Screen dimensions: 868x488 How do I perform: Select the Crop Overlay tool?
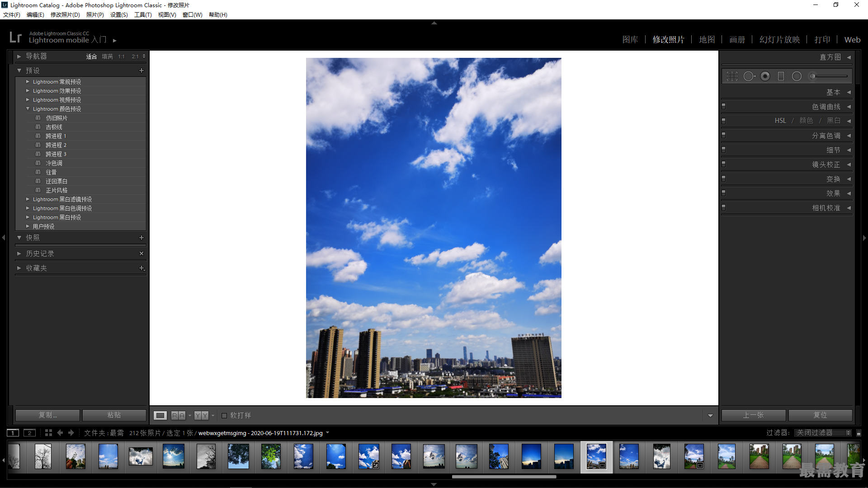click(732, 76)
